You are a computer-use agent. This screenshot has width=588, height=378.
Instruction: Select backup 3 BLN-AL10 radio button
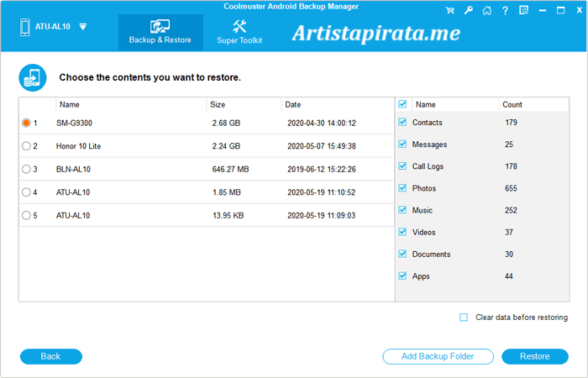coord(26,169)
